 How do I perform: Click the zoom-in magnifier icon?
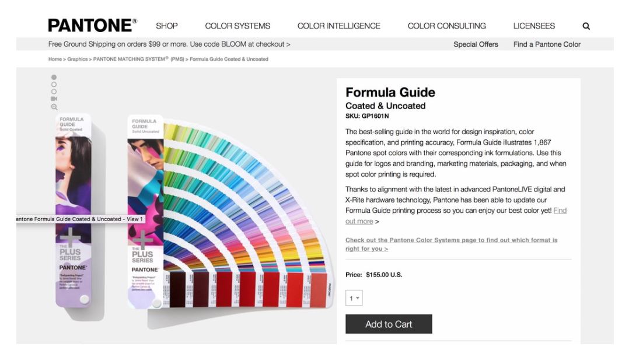[54, 107]
